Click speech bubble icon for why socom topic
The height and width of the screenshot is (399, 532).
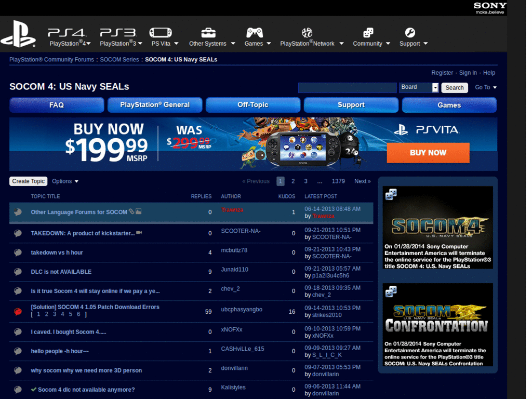point(18,370)
